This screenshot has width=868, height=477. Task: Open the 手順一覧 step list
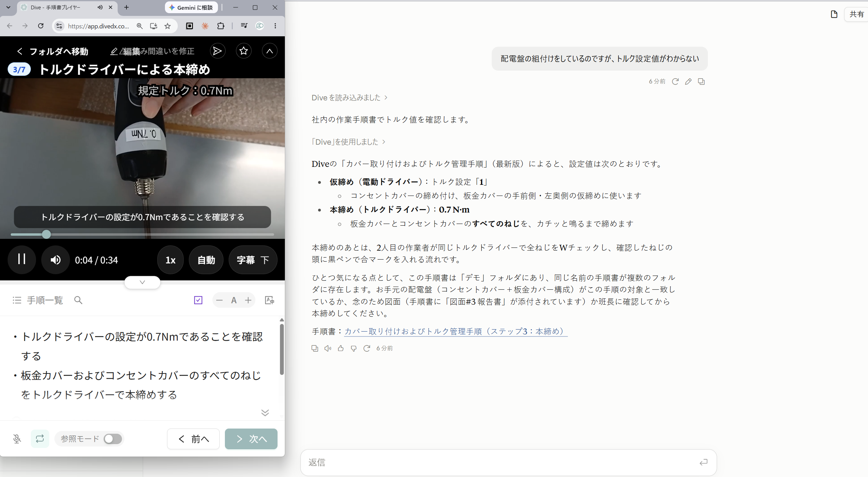point(38,300)
